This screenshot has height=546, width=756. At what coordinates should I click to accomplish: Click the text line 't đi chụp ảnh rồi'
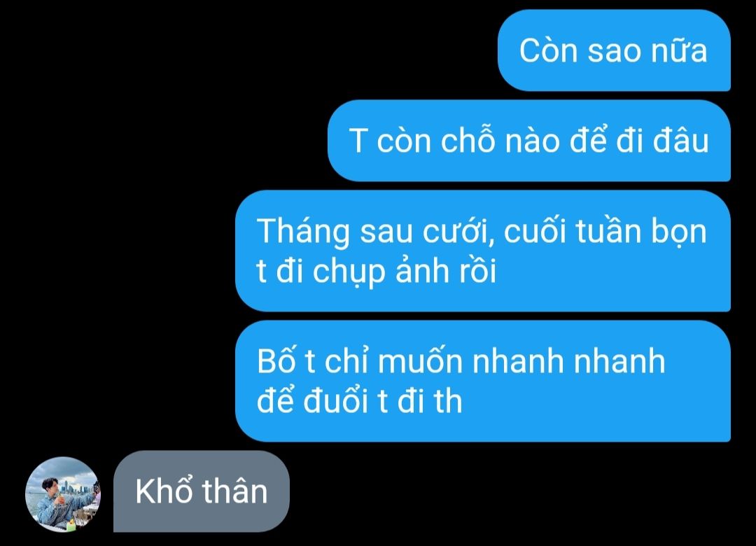click(377, 271)
